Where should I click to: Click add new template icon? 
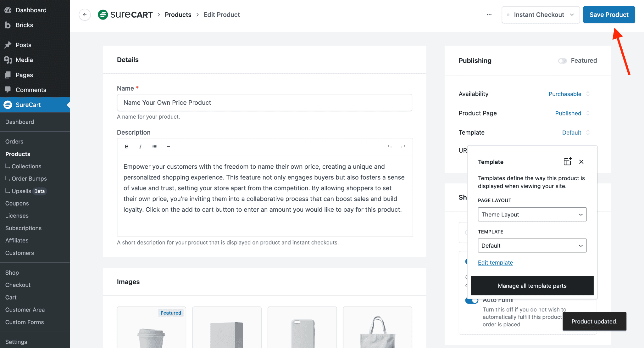click(x=567, y=162)
